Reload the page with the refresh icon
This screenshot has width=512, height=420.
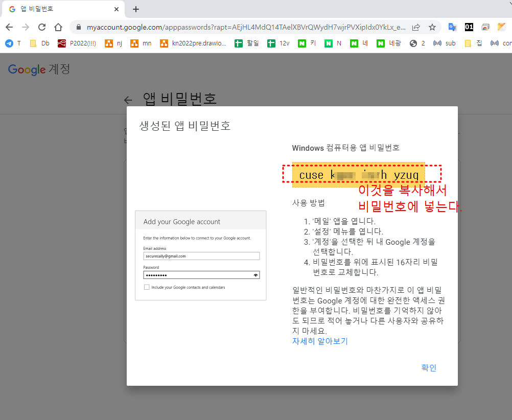(42, 27)
